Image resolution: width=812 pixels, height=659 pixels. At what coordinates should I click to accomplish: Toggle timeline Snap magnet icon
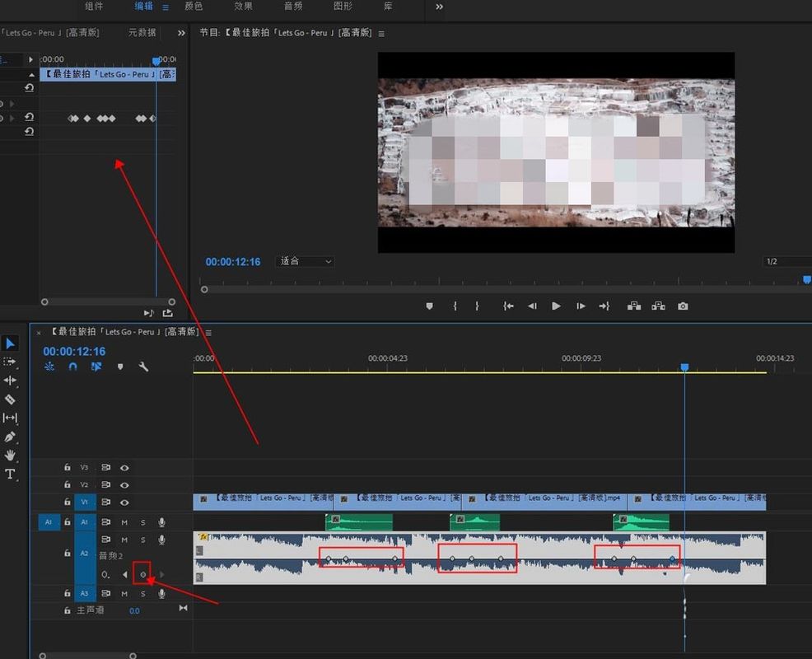(72, 367)
